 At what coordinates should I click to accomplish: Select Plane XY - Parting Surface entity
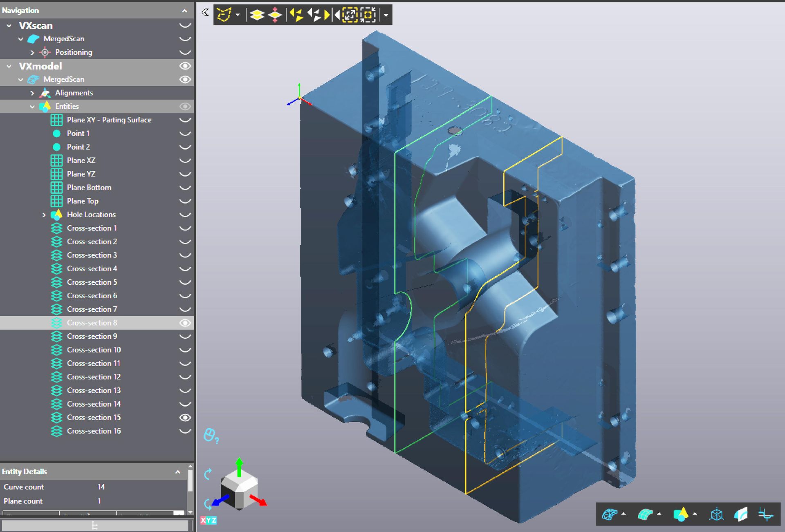(x=109, y=120)
